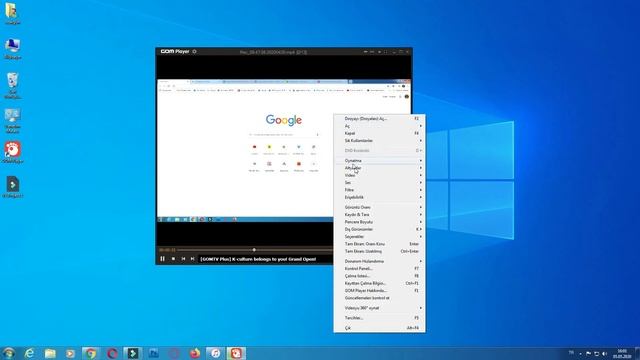
Task: Open the 'Filtre' submenu
Action: [x=380, y=190]
